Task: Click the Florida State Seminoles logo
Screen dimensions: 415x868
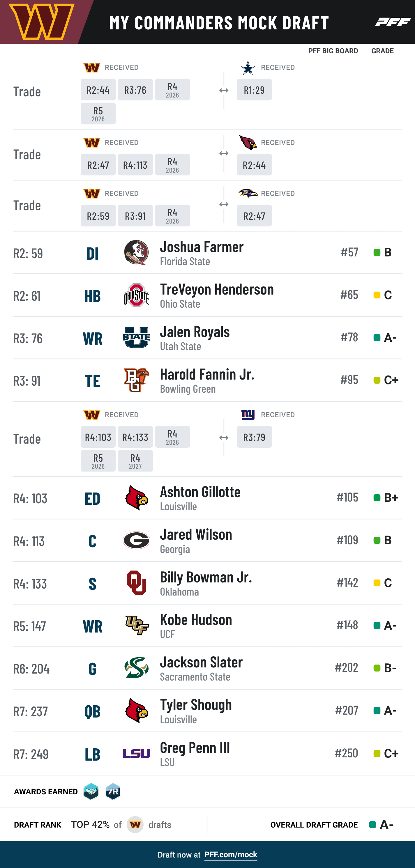Action: point(136,252)
